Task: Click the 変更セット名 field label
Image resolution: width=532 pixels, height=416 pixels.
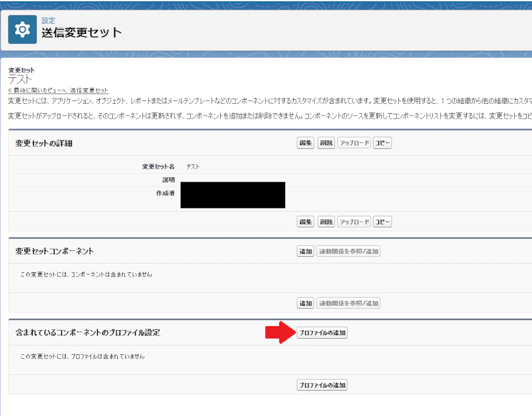Action: [x=158, y=167]
